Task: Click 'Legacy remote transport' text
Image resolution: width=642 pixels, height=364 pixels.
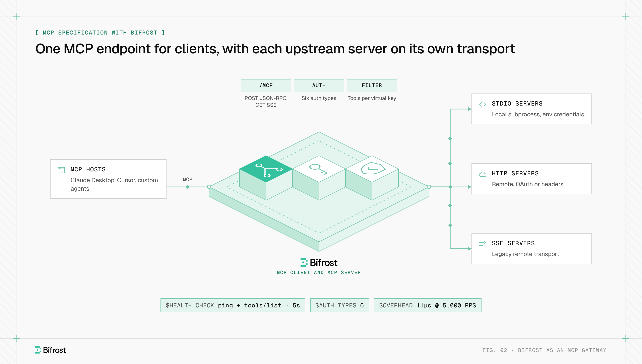Action: [525, 254]
